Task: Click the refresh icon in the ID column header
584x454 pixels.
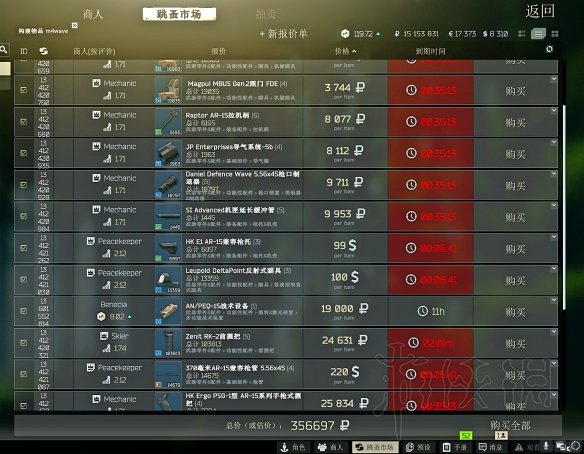Action: (44, 51)
